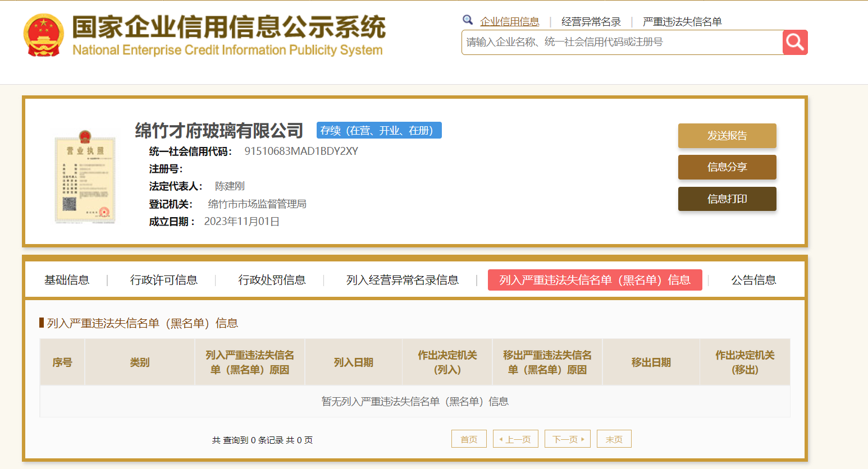This screenshot has height=469, width=868.
Task: Click the section heading 列入严重违法失信名单（黑名单）信息
Action: (x=143, y=323)
